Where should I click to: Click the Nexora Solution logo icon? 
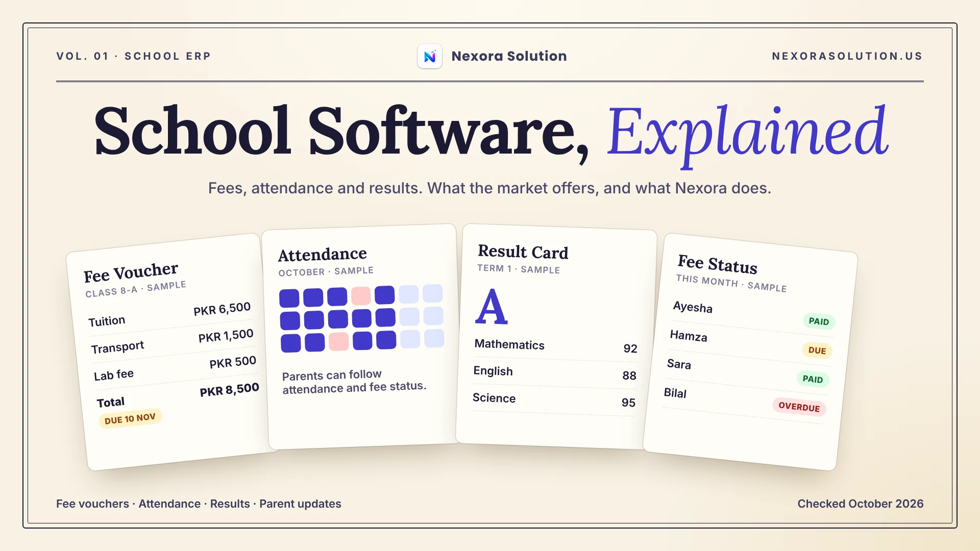(430, 56)
